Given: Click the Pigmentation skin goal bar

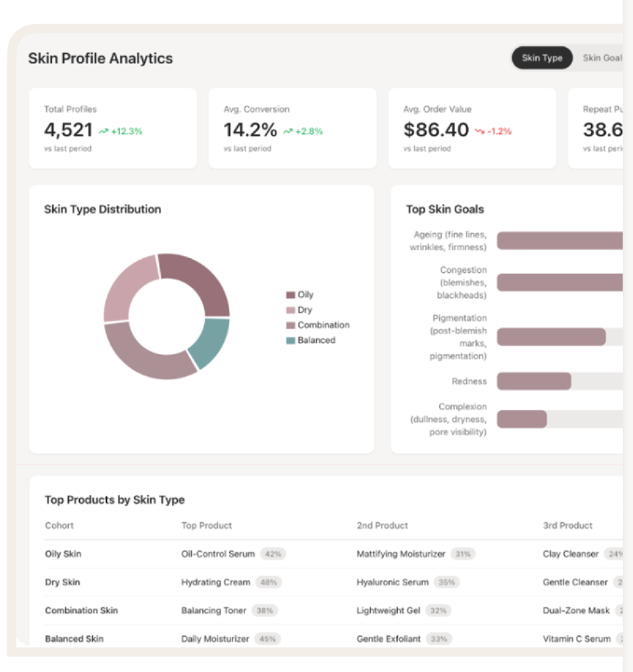Looking at the screenshot, I should pos(551,337).
